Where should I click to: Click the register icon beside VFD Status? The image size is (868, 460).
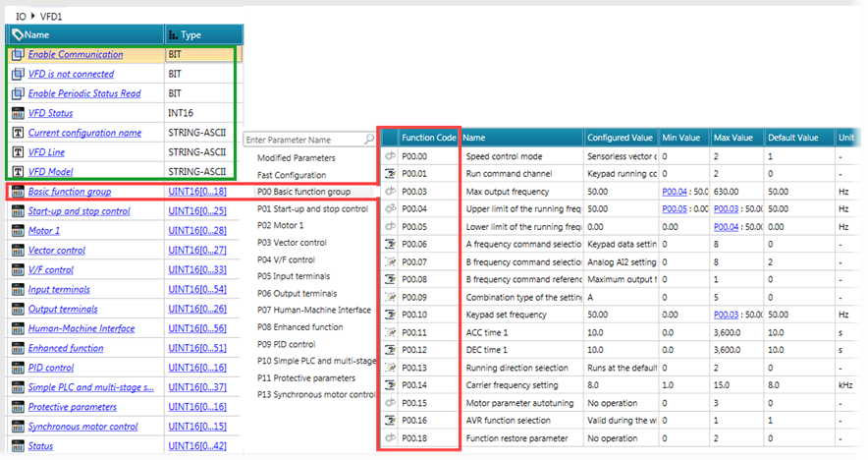[x=17, y=113]
